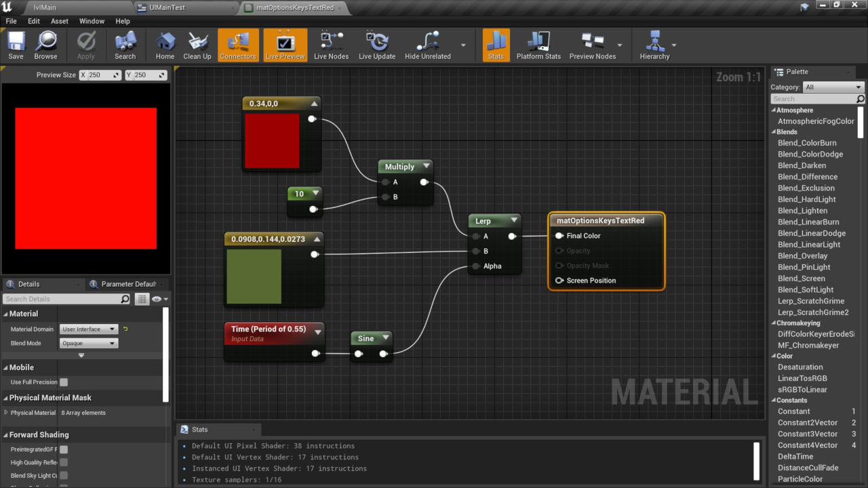Enable the Use Full Precision checkbox
The image size is (868, 488).
[x=64, y=382]
